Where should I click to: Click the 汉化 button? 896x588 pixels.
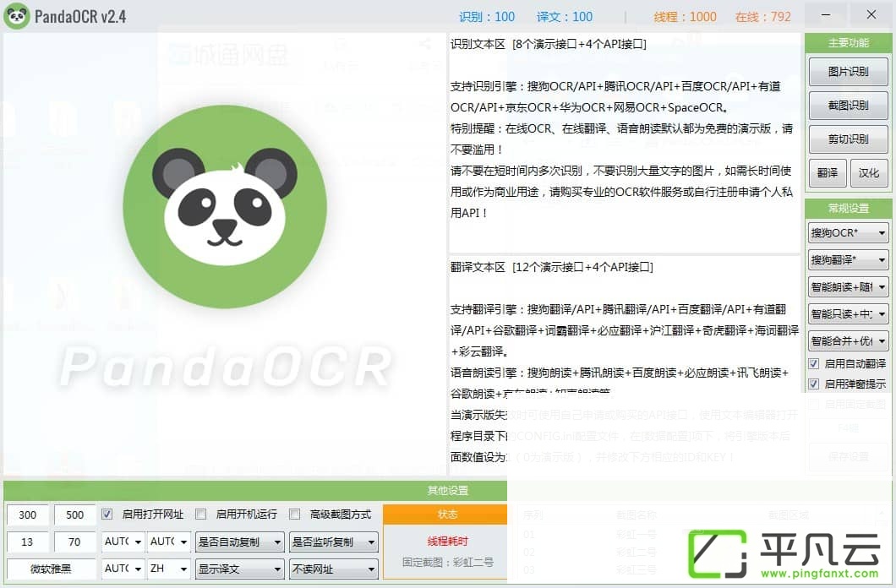[x=869, y=173]
